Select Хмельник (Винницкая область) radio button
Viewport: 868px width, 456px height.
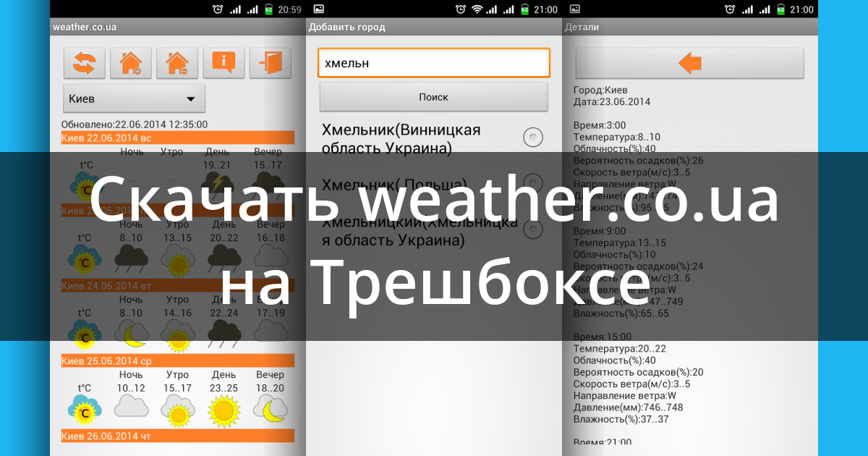[533, 137]
